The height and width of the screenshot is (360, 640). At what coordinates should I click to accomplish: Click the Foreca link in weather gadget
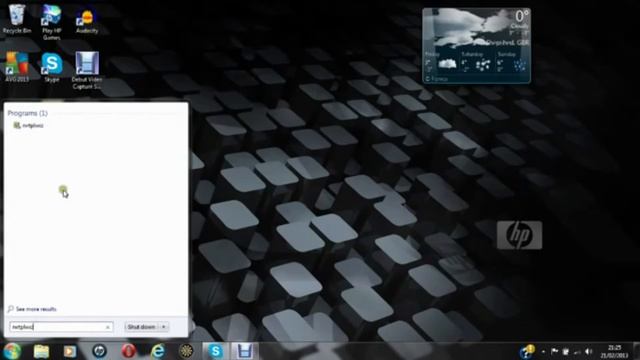[437, 79]
